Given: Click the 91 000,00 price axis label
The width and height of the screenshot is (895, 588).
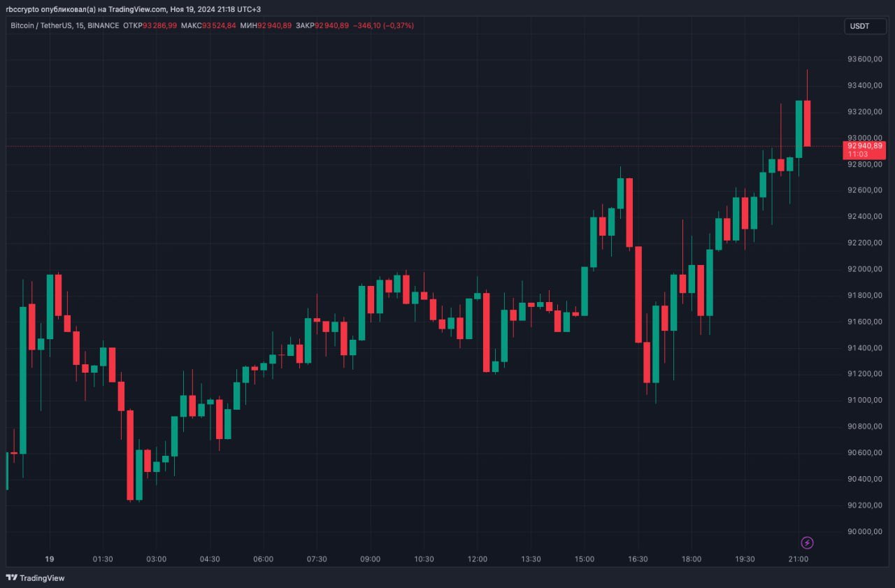Looking at the screenshot, I should click(864, 400).
